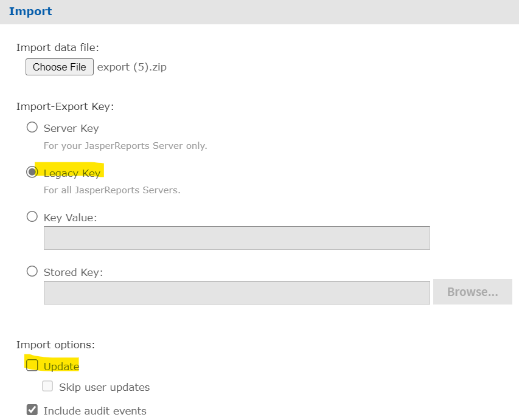Click the Import-Export Key section label

point(65,106)
